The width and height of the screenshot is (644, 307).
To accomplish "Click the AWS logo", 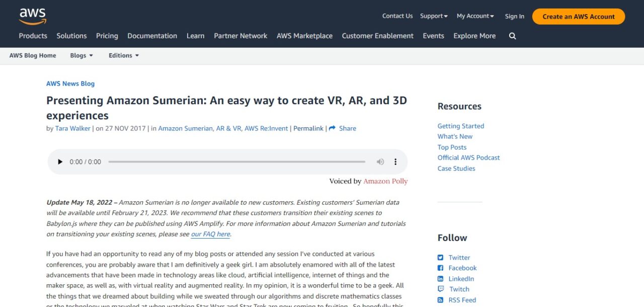I will click(33, 16).
